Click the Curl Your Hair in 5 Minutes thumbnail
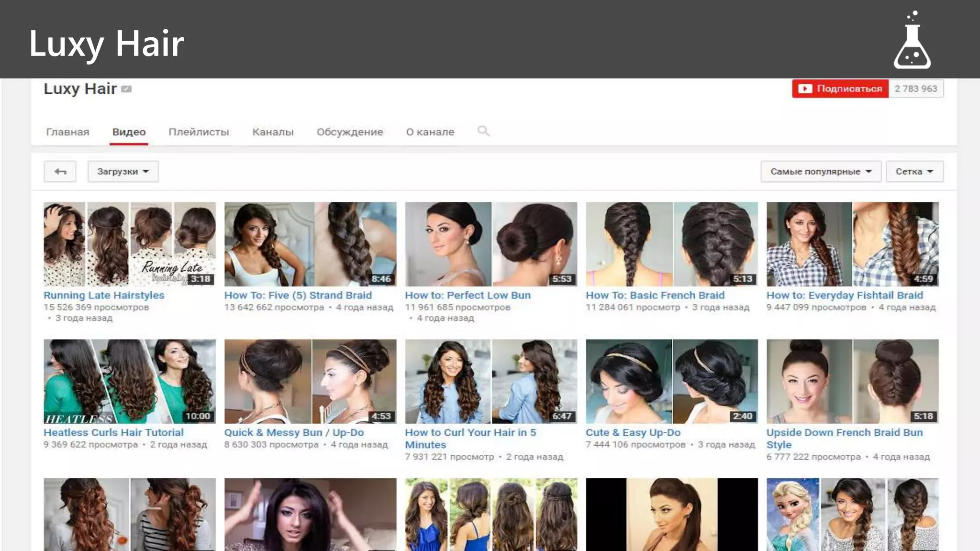Screen dimensions: 980x551 coord(491,381)
